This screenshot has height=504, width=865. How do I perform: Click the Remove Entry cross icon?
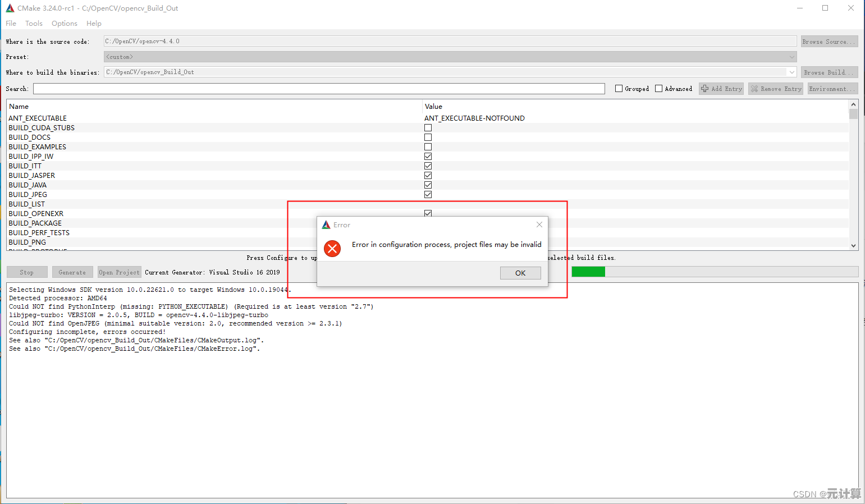pyautogui.click(x=754, y=89)
